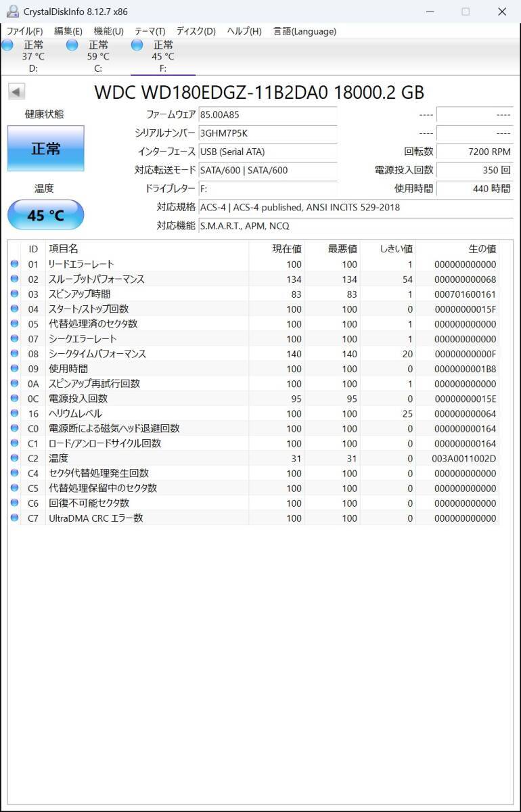Click the interface field USB (Serial ATA)
This screenshot has width=521, height=812.
pyautogui.click(x=267, y=152)
